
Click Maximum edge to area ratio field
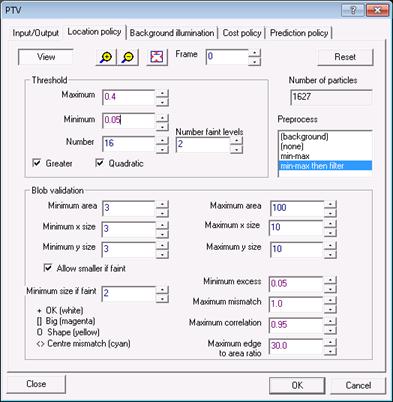pos(297,346)
